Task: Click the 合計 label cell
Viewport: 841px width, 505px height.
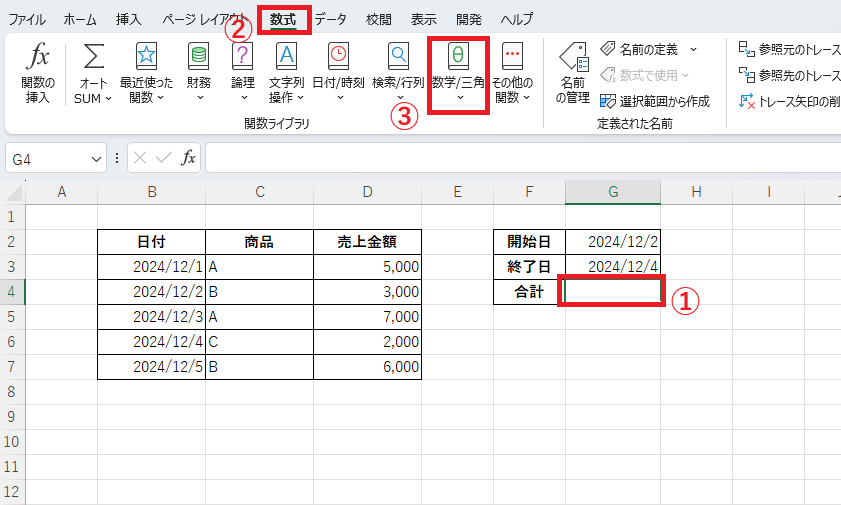Action: [529, 292]
